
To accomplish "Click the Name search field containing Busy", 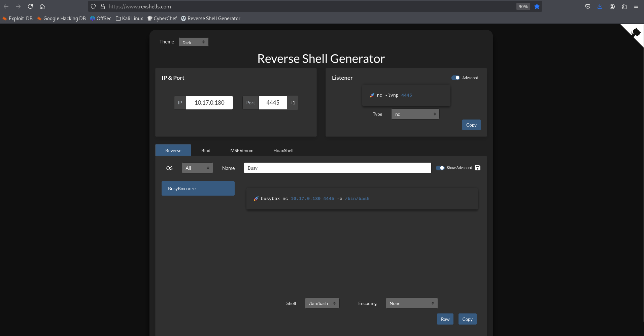I will tap(337, 168).
